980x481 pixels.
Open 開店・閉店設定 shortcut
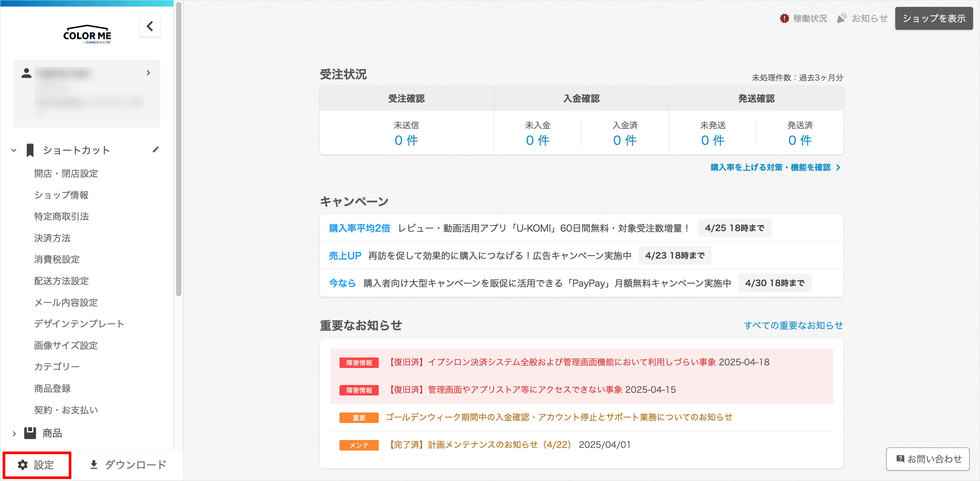click(66, 174)
